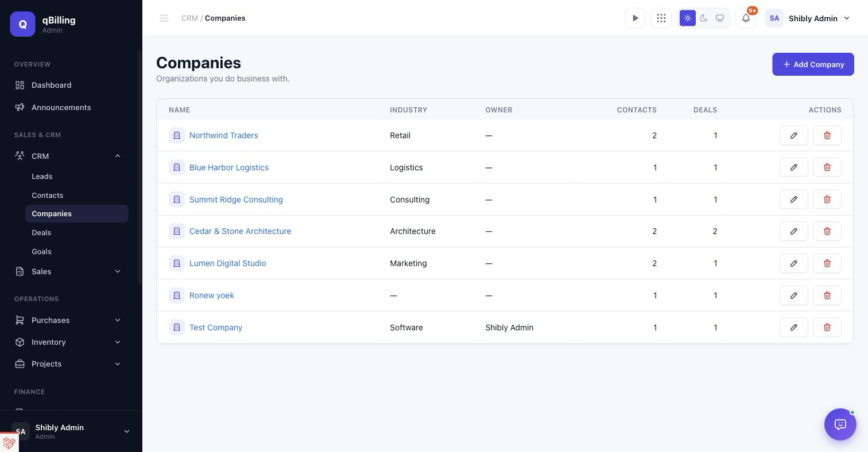The height and width of the screenshot is (452, 868).
Task: Collapse the sidebar with the hamburger icon
Action: (164, 18)
